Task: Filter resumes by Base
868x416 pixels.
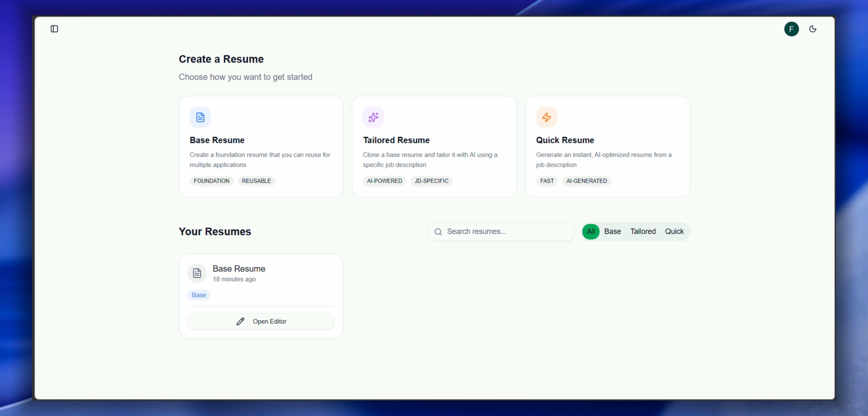Action: (612, 232)
